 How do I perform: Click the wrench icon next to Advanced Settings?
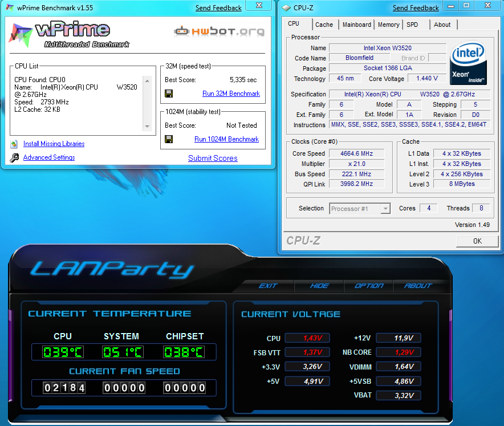pos(14,157)
